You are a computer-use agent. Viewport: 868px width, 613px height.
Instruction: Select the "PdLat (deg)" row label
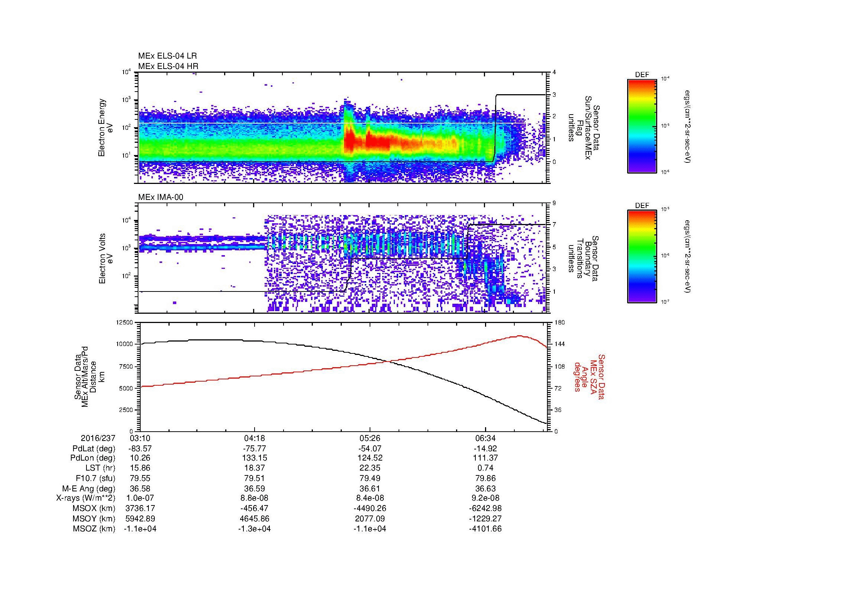94,449
